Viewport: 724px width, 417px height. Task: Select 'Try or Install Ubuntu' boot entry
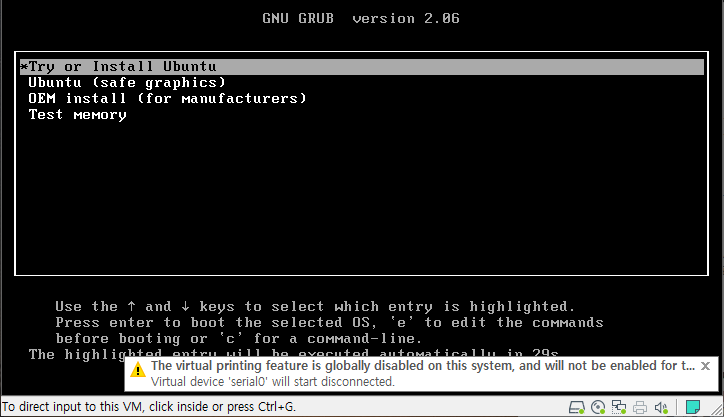click(x=362, y=66)
